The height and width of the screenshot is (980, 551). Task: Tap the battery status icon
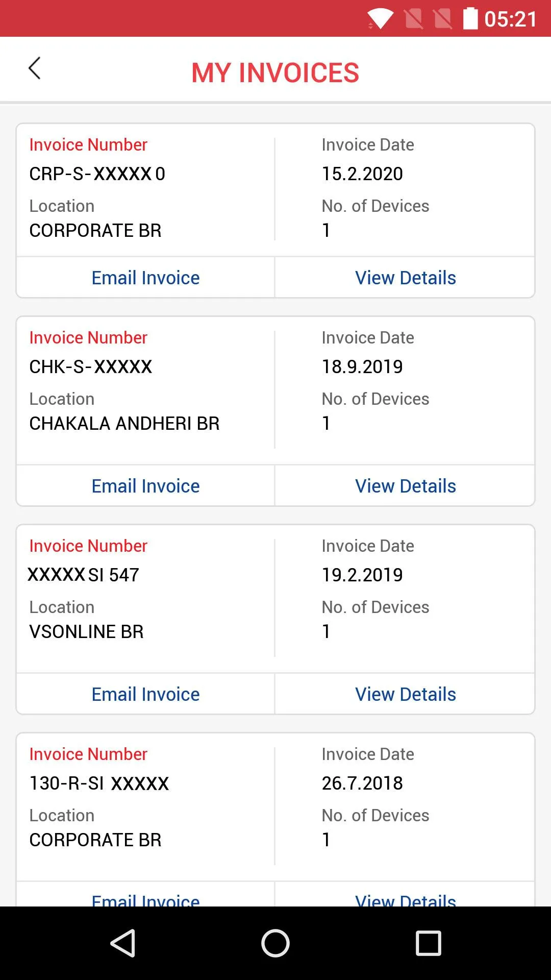click(470, 19)
